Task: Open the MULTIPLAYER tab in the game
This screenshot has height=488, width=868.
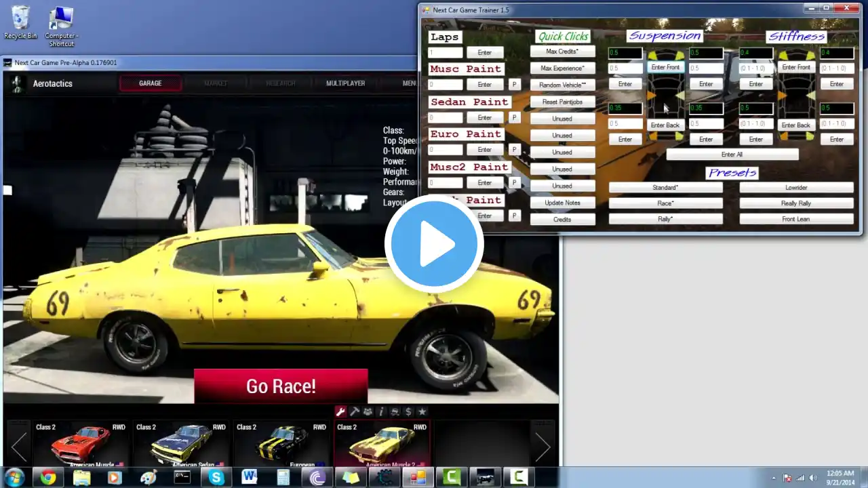Action: [x=346, y=83]
